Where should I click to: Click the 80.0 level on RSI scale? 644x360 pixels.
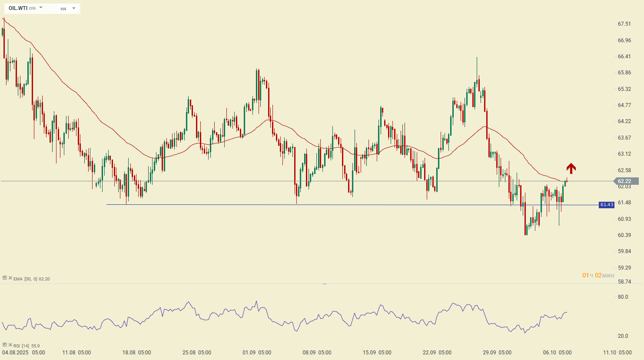click(623, 297)
